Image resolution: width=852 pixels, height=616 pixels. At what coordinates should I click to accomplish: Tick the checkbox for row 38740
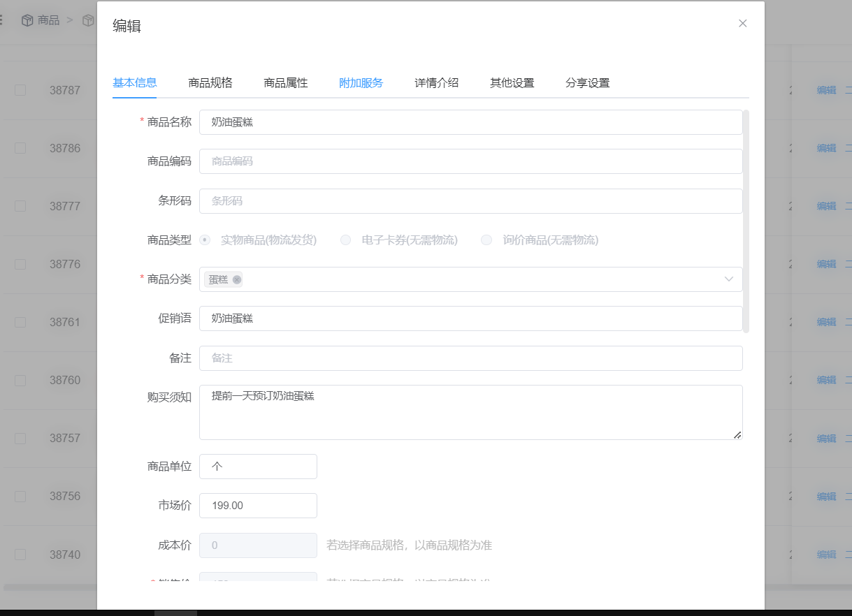tap(20, 555)
